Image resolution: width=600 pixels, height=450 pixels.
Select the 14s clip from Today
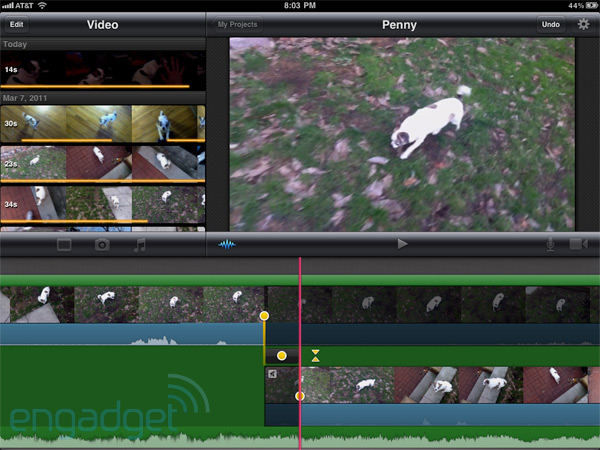(102, 70)
